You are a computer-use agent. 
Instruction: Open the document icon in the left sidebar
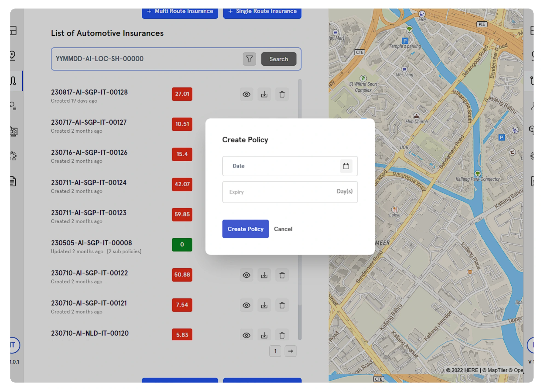click(x=13, y=181)
